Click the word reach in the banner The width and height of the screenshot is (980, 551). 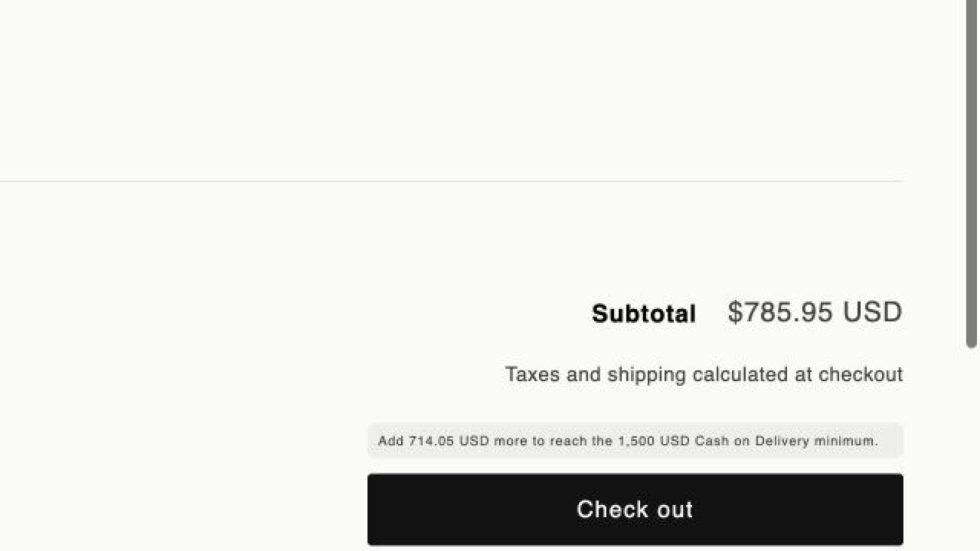point(568,441)
